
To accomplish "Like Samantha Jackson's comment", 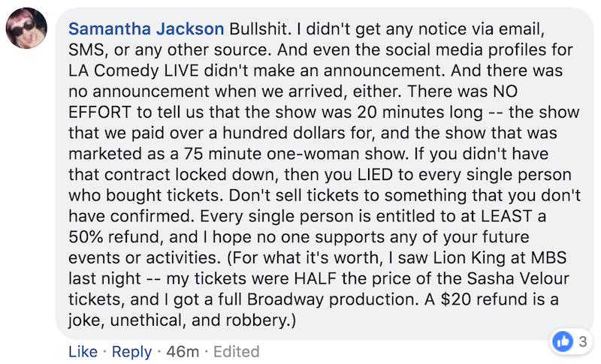I will [x=83, y=351].
